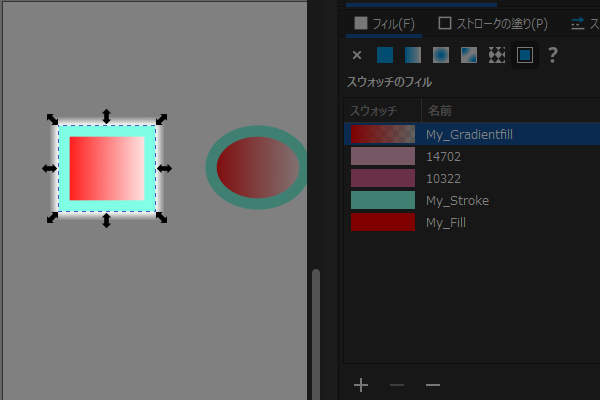Select the 14702 swatch name

point(443,157)
